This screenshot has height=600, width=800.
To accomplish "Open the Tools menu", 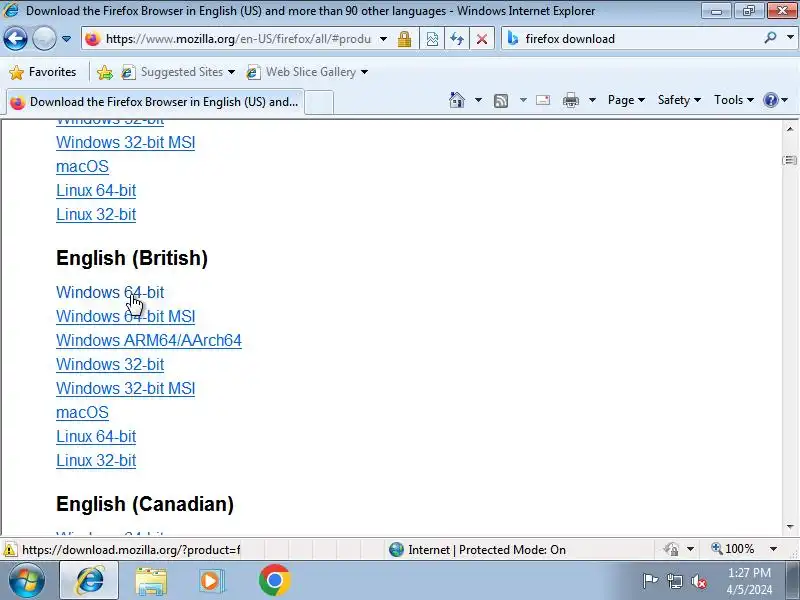I will [x=734, y=100].
